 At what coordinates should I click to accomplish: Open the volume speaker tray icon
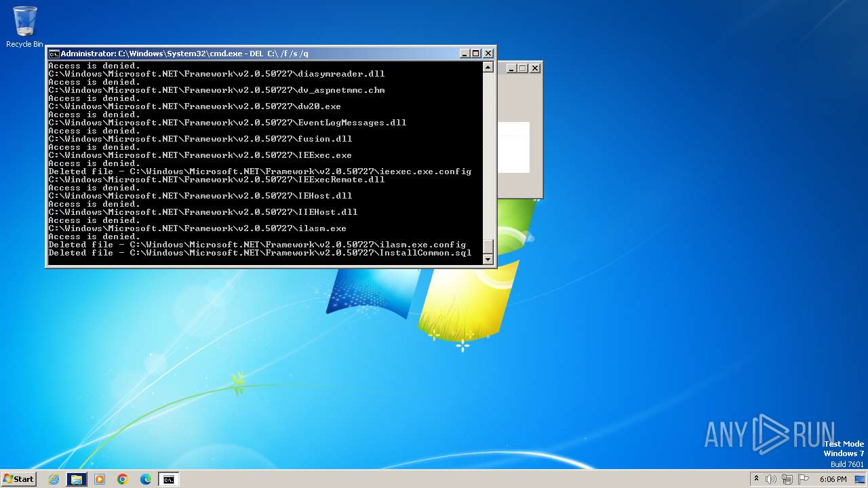click(x=771, y=479)
